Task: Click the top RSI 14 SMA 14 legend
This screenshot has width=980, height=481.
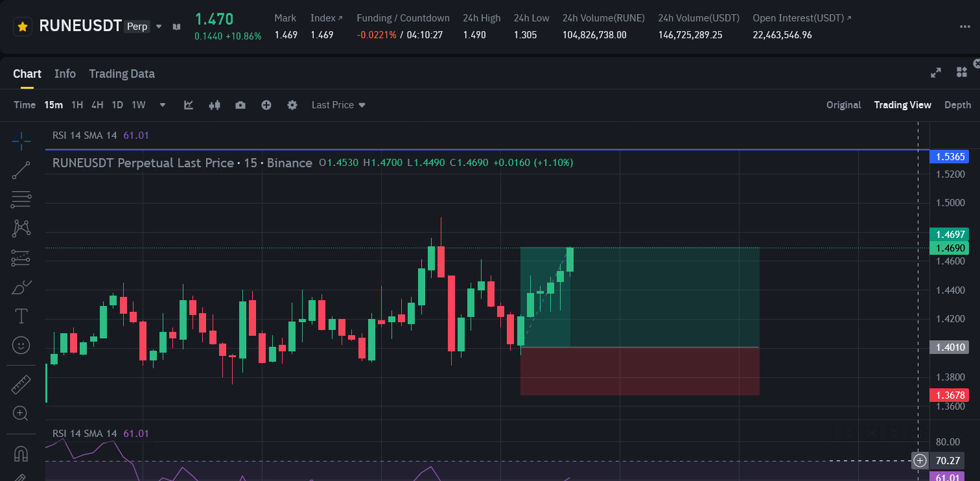Action: pyautogui.click(x=100, y=135)
